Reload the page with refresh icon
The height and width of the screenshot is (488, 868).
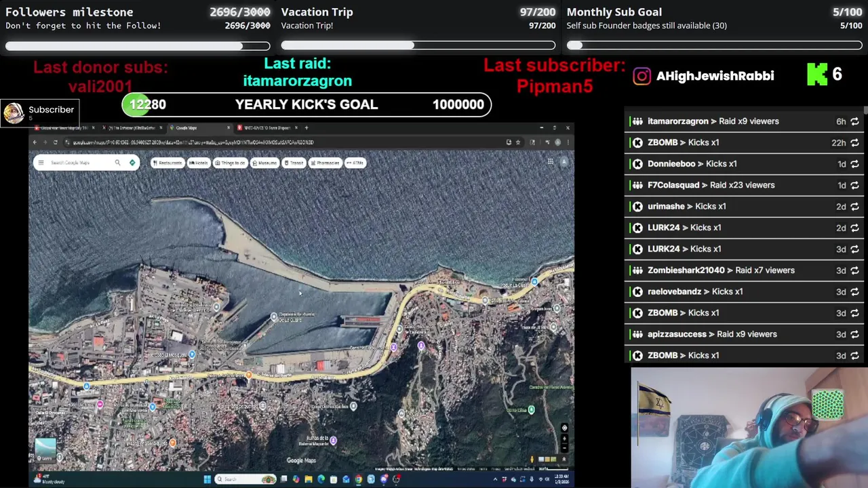[55, 142]
